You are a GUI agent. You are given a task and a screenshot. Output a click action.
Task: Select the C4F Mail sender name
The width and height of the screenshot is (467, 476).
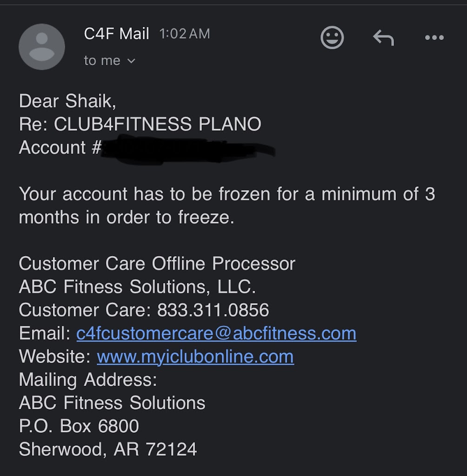tap(116, 33)
